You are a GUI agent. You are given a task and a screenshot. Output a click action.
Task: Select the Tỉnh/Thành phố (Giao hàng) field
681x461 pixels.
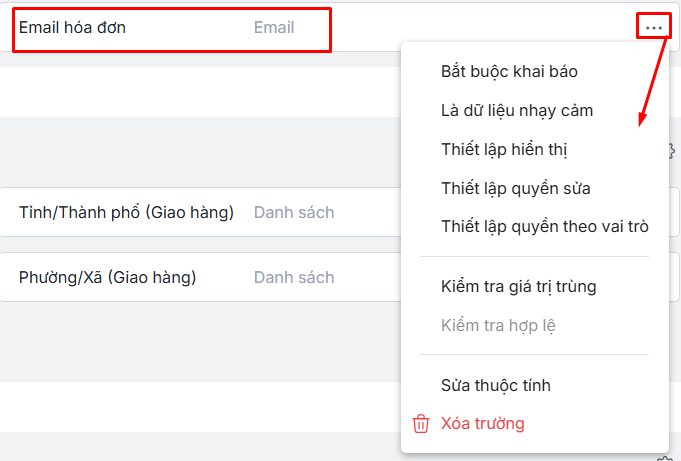126,212
